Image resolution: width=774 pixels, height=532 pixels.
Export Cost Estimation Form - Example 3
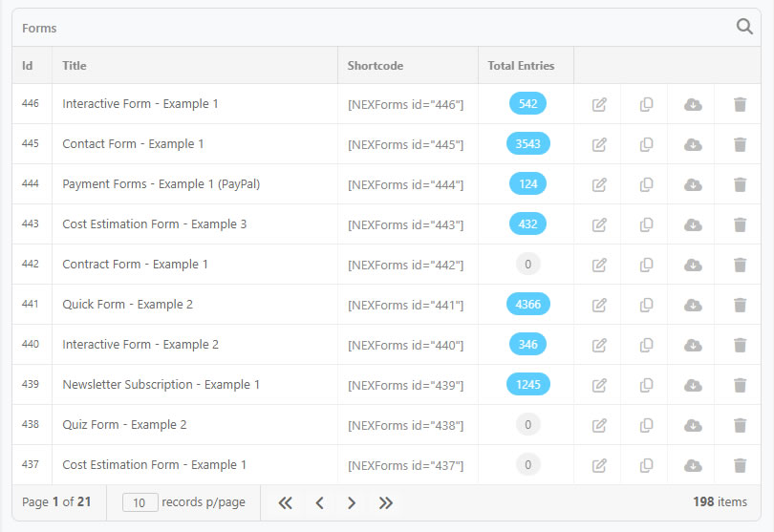[x=693, y=225]
